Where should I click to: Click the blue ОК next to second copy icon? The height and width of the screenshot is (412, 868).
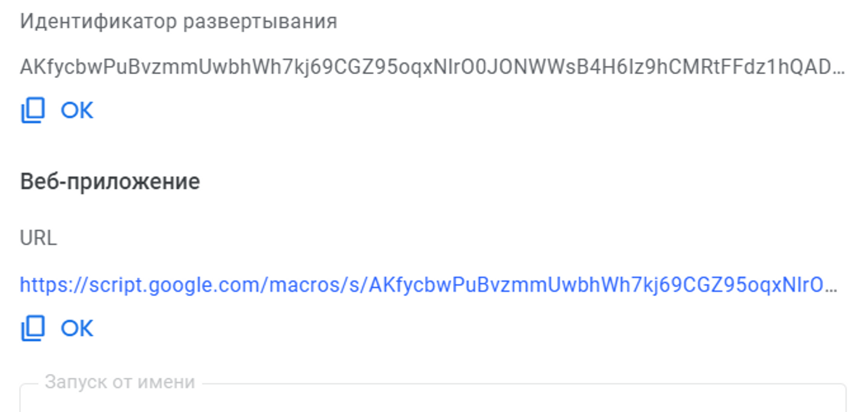tap(76, 327)
